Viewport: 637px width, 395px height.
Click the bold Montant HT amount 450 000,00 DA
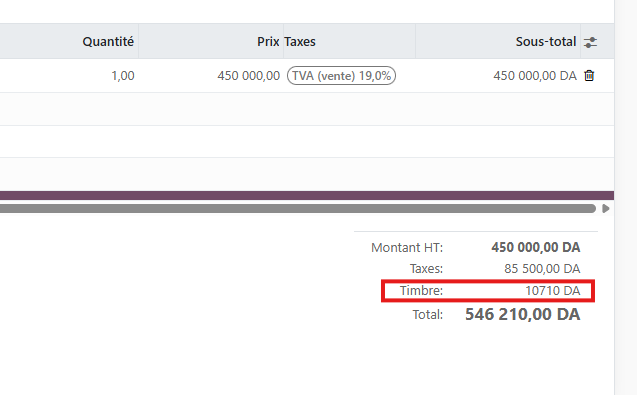(x=535, y=247)
